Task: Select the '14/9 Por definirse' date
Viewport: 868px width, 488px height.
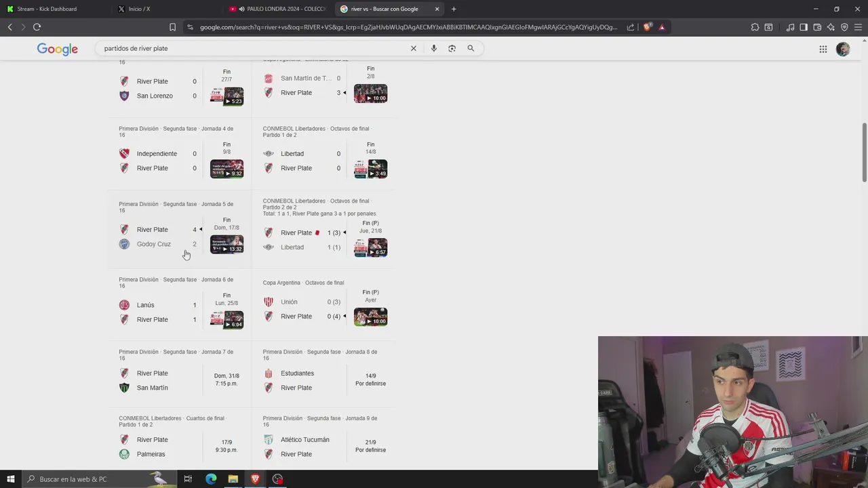Action: [370, 380]
